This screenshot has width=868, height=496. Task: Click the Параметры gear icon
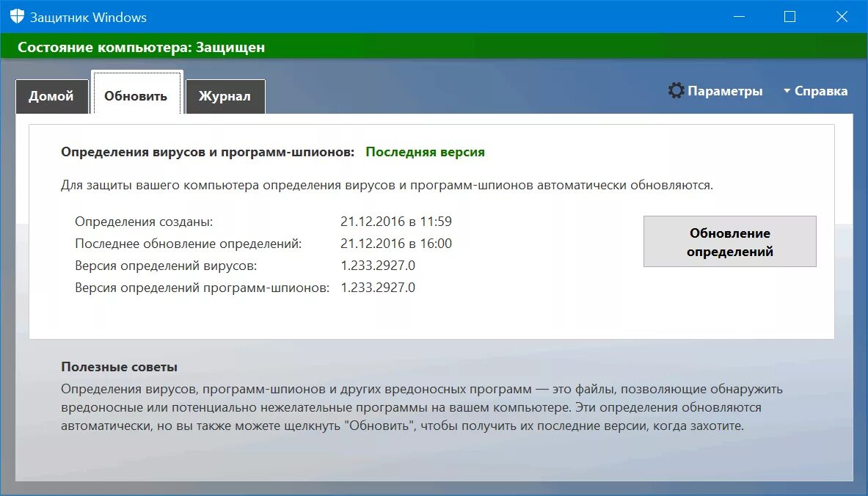pyautogui.click(x=676, y=90)
